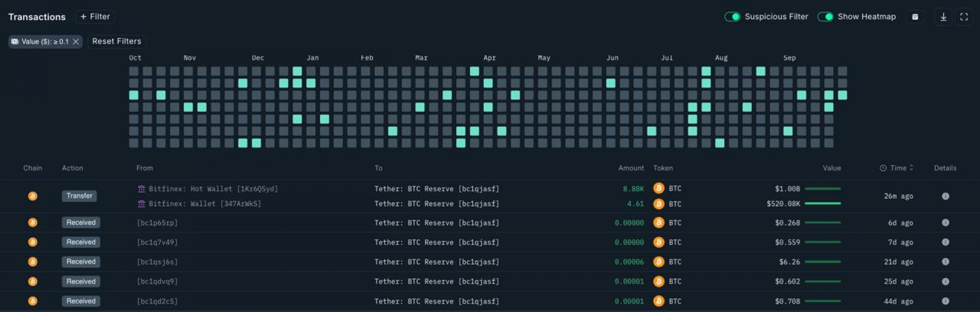The image size is (980, 312).
Task: Open sender address [bc1p65rp]
Action: click(157, 223)
